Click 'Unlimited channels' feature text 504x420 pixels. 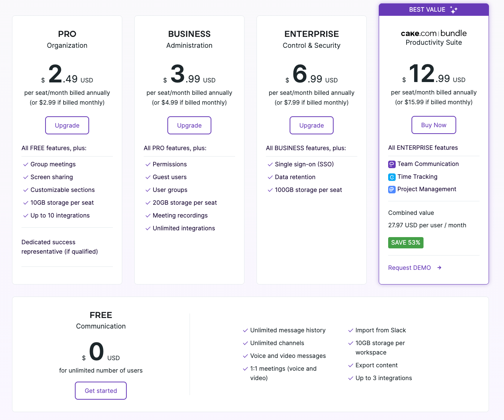pyautogui.click(x=277, y=343)
